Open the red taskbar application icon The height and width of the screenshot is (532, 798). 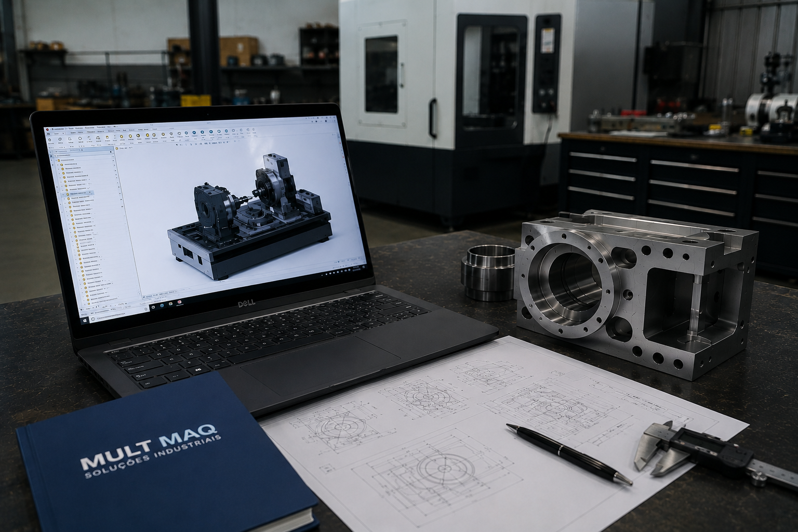[180, 302]
